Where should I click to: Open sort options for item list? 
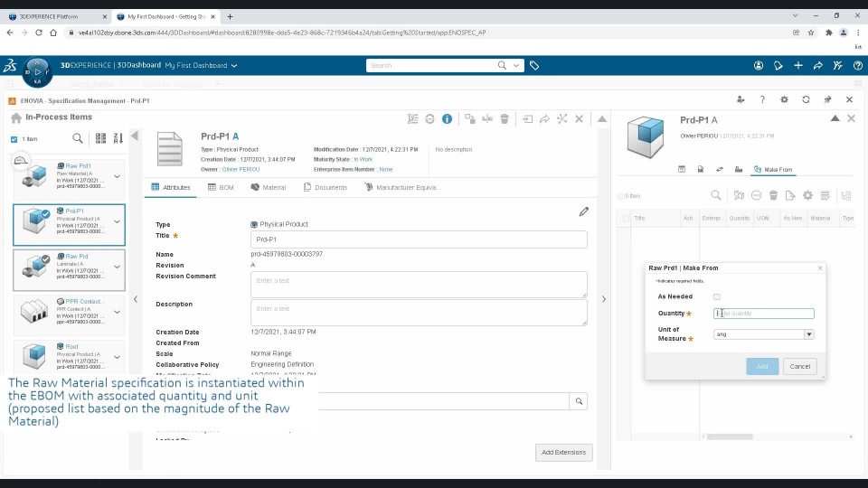[x=118, y=138]
